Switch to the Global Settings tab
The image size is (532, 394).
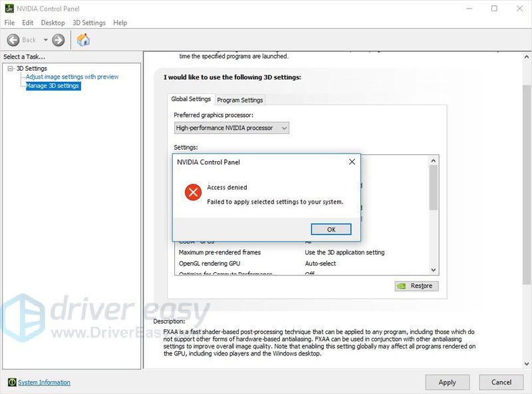click(x=191, y=99)
